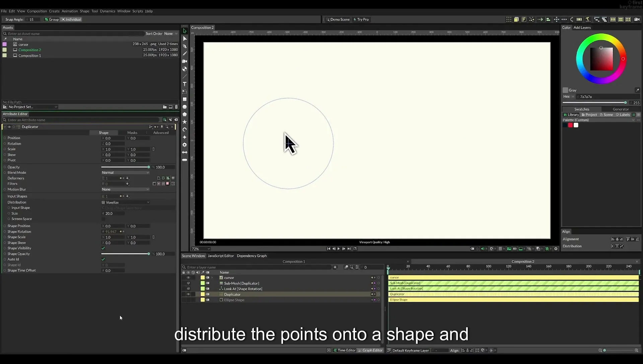Select the Pen tool in the toolbar

(185, 46)
